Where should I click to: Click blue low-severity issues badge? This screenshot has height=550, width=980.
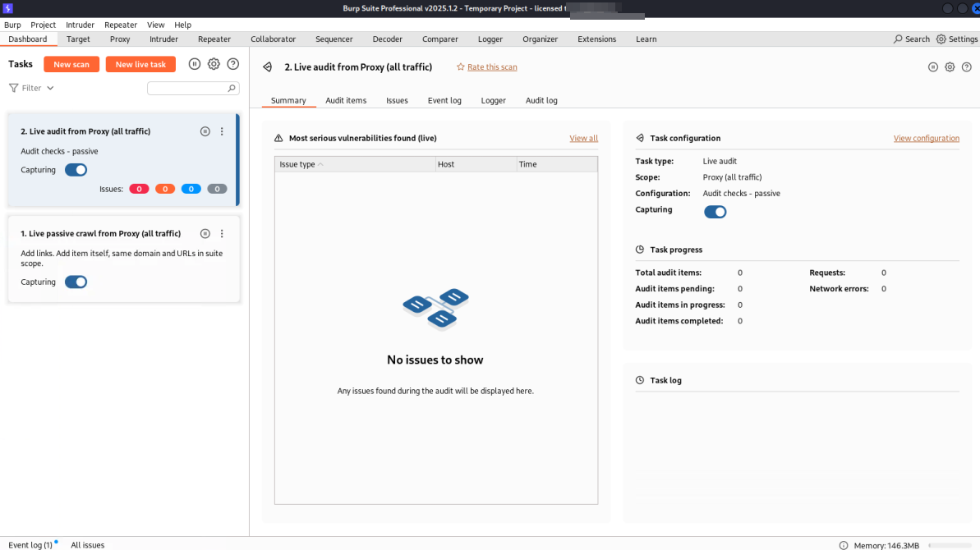click(x=191, y=189)
